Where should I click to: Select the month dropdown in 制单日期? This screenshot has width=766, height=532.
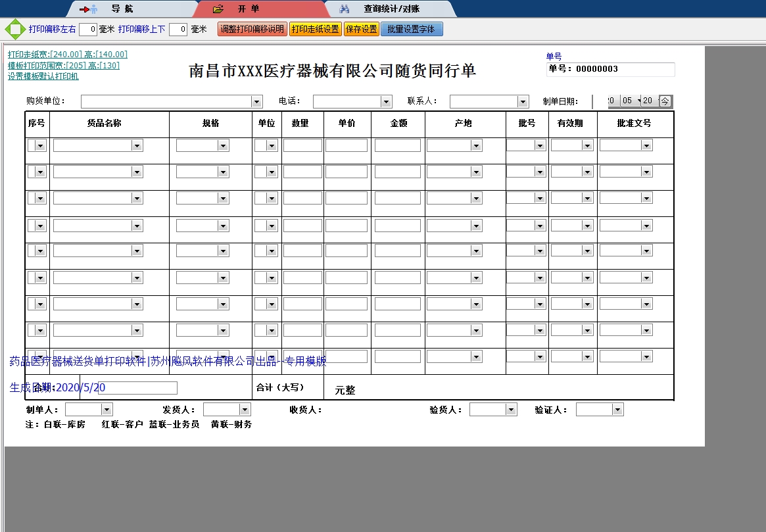pos(631,101)
